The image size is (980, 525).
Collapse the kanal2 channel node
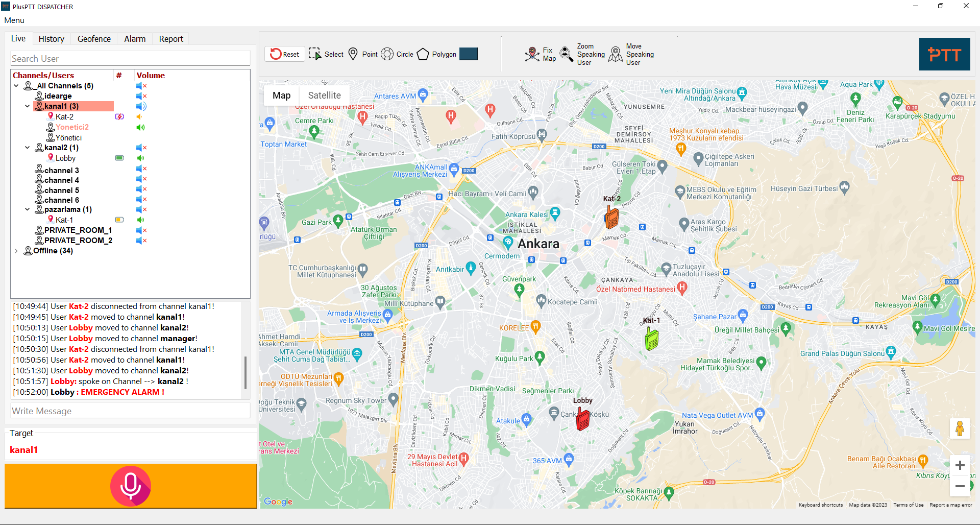[28, 148]
